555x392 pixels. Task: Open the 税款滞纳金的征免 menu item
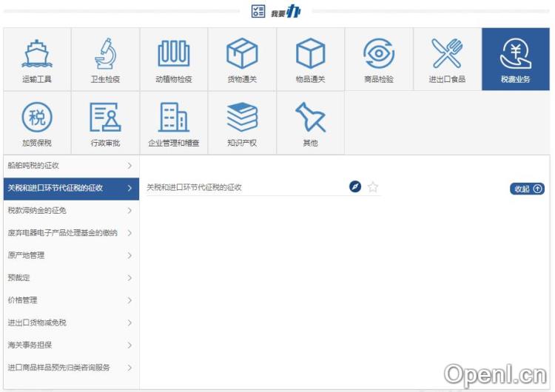click(x=71, y=211)
